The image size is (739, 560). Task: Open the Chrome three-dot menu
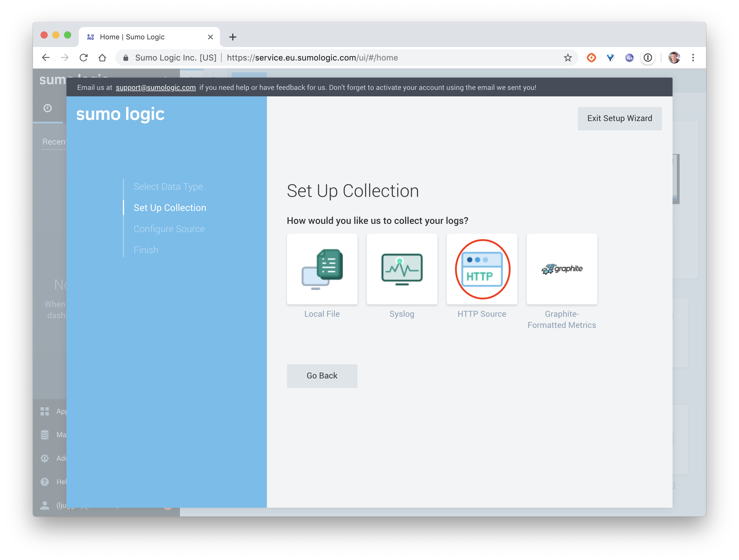click(693, 58)
